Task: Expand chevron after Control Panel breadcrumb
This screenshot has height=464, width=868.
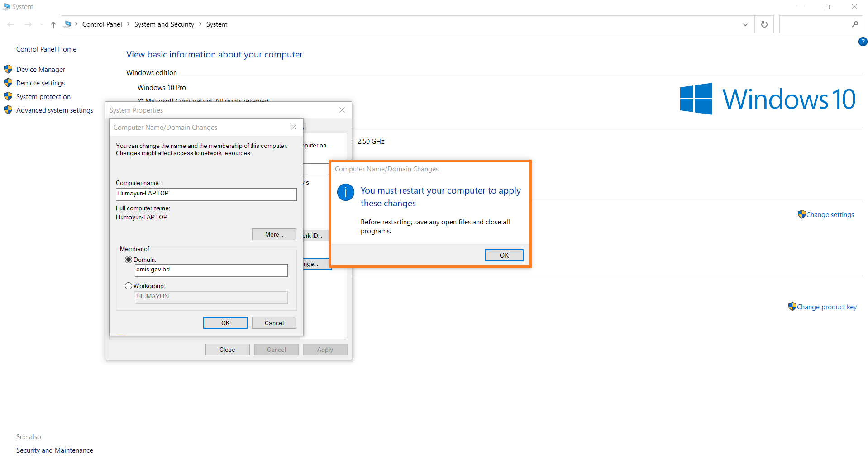Action: point(128,24)
